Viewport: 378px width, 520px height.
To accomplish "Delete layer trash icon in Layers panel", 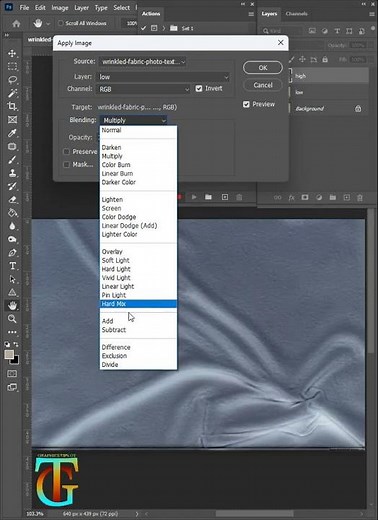I will tap(360, 198).
